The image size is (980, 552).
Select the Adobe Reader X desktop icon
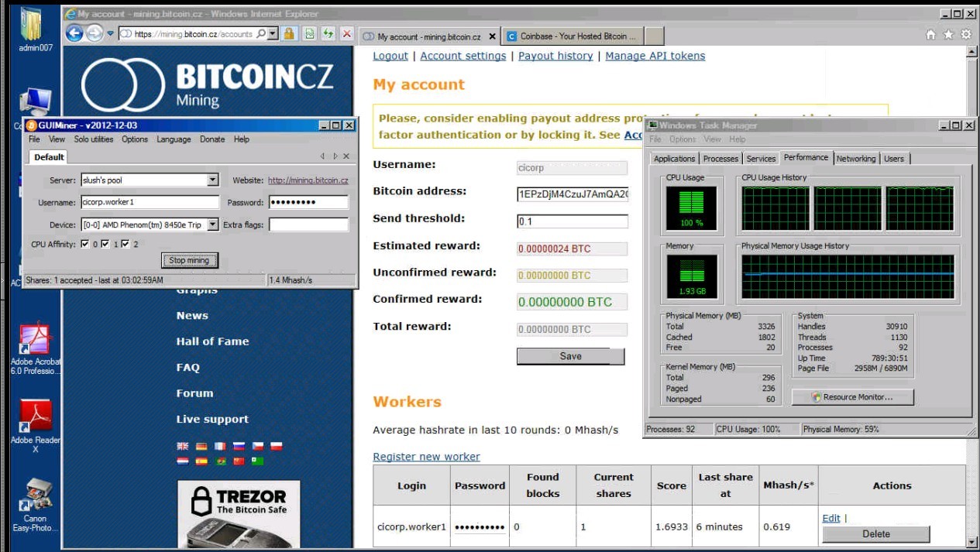(x=35, y=427)
